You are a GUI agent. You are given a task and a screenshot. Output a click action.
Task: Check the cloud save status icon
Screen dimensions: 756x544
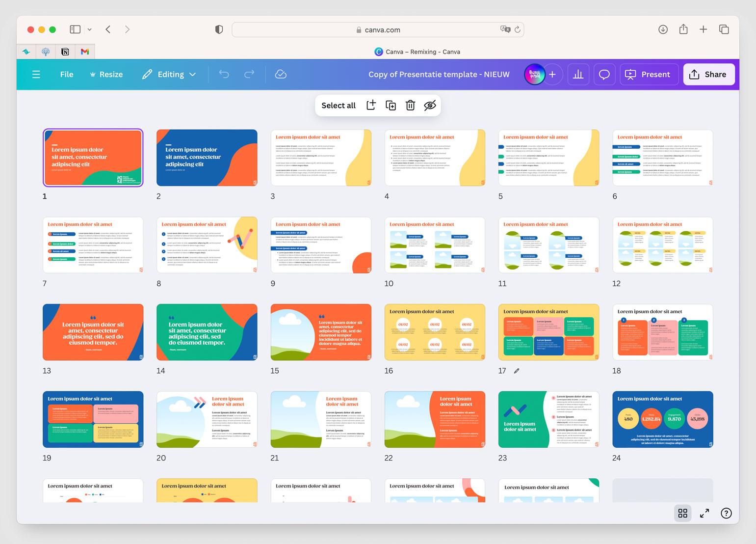[281, 74]
